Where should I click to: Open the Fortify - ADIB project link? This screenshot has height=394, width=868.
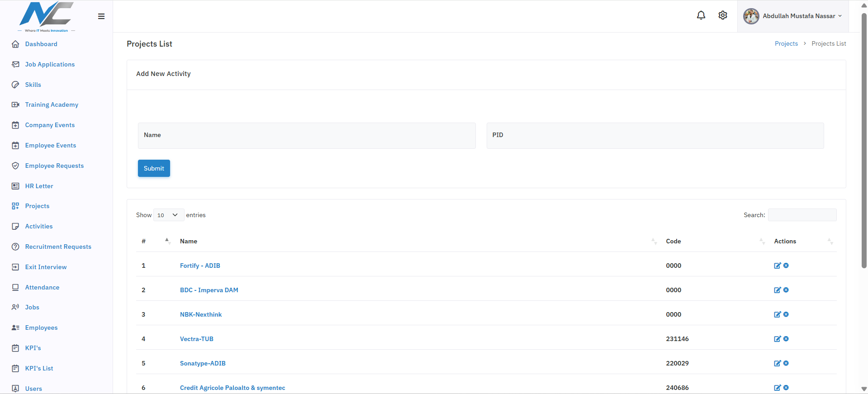point(200,266)
